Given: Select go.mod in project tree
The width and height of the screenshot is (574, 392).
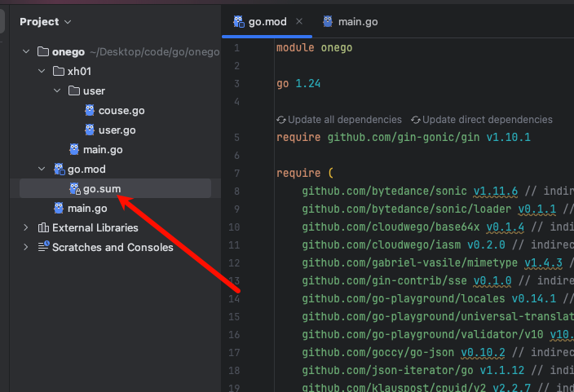Looking at the screenshot, I should pyautogui.click(x=86, y=169).
